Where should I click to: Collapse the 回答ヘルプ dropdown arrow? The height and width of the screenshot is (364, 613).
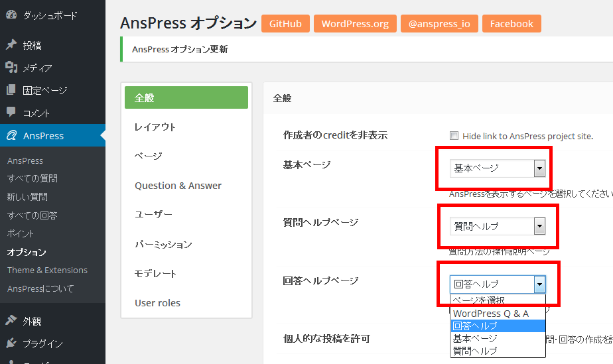point(539,284)
